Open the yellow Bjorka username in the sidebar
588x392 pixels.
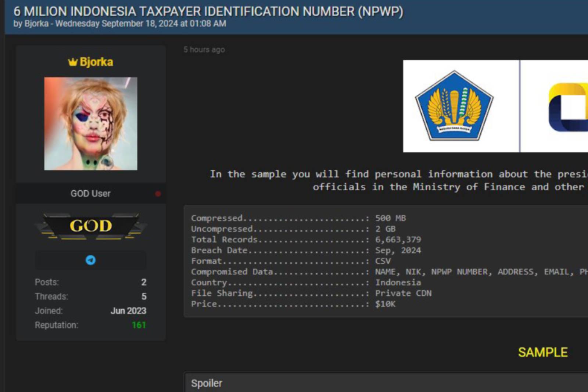tap(96, 62)
